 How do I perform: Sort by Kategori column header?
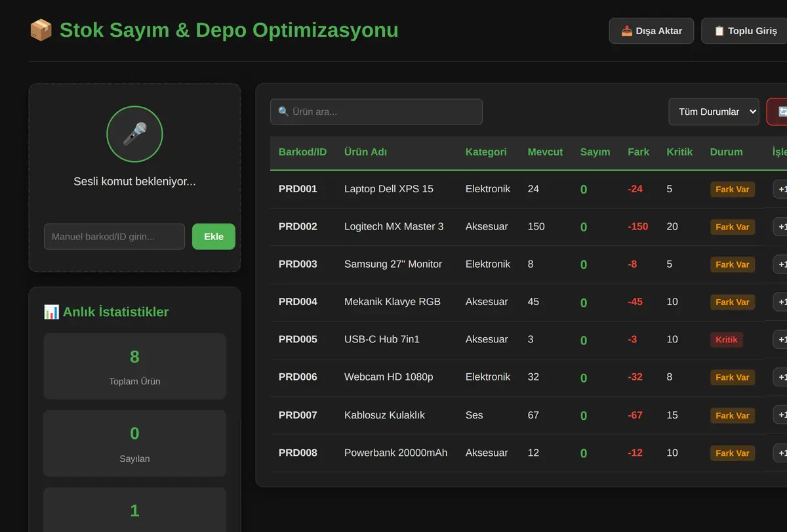[x=486, y=152]
